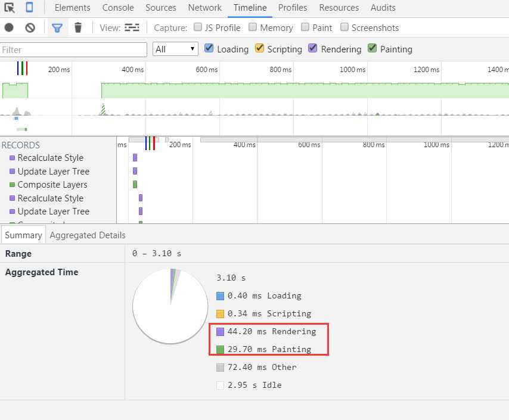Select the second Recalculate Style record
Screen dimensions: 509x420
(50, 198)
